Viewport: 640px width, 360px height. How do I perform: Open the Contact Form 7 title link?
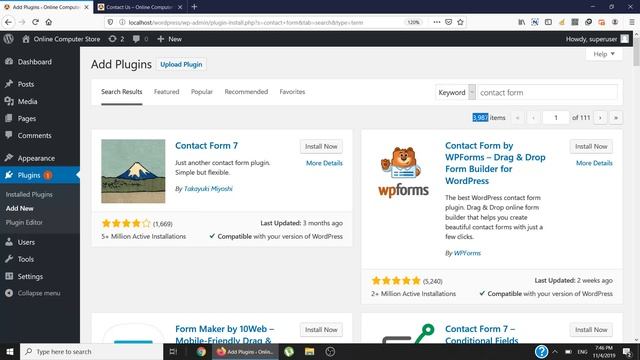pyautogui.click(x=206, y=146)
